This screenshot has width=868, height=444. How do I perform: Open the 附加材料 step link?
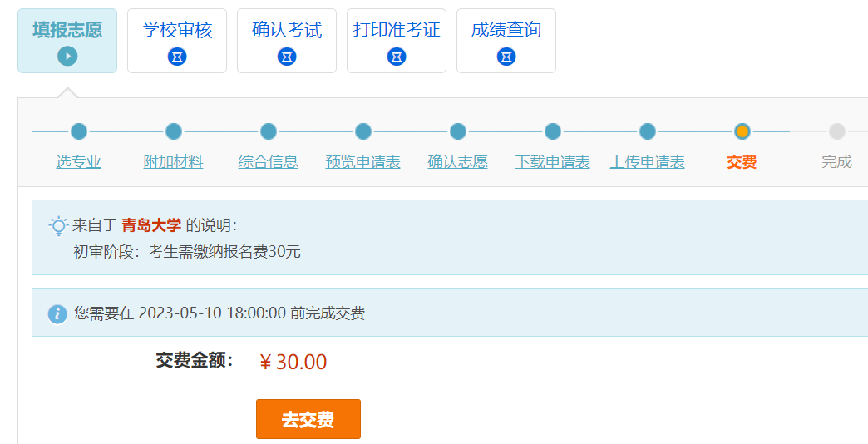click(173, 162)
